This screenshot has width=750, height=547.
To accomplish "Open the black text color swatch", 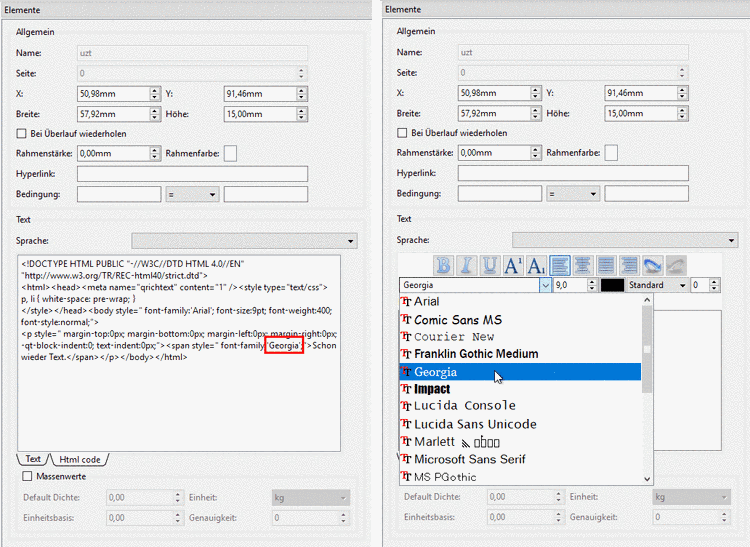I will (x=612, y=285).
